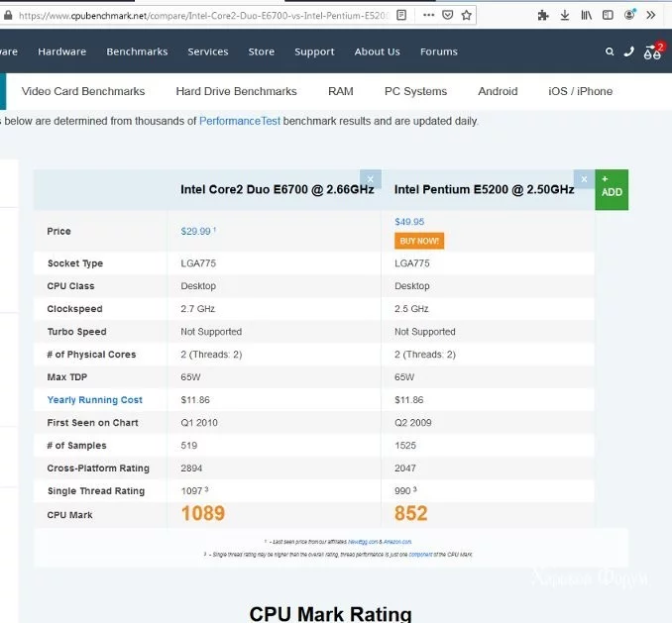Open page actions three-dots menu
The height and width of the screenshot is (623, 672).
428,16
